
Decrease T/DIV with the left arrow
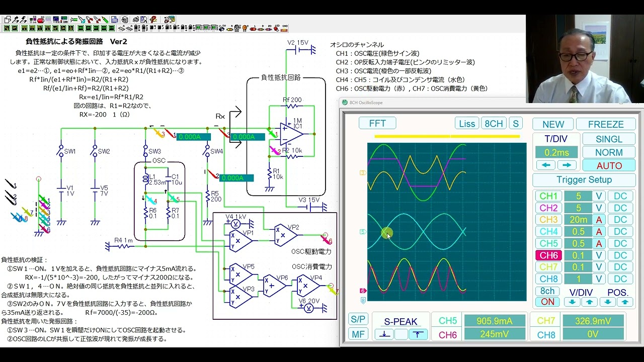tap(546, 165)
